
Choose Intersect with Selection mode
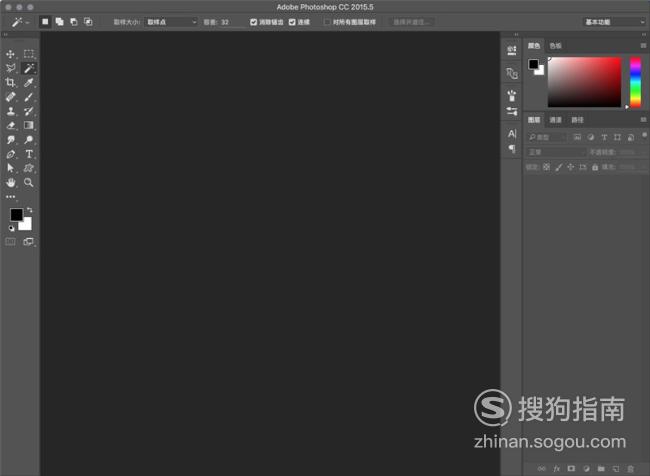coord(88,22)
